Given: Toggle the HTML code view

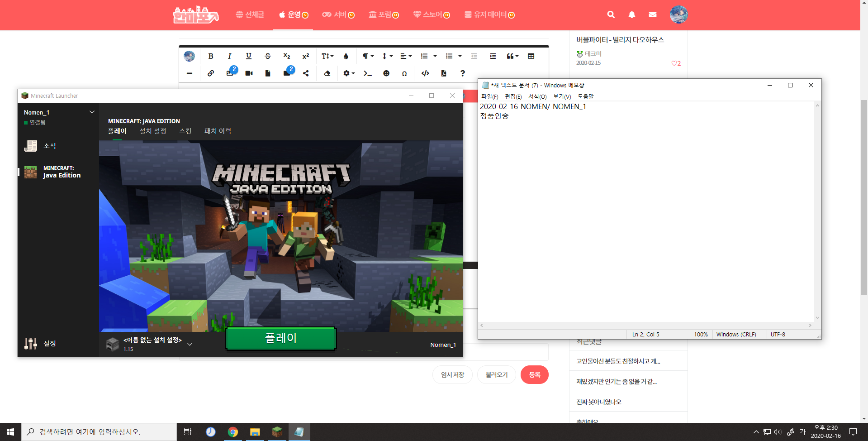Looking at the screenshot, I should (425, 73).
